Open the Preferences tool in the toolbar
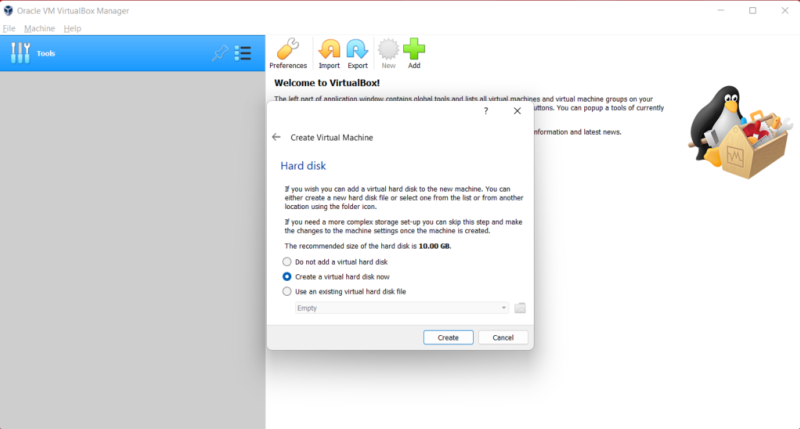This screenshot has width=800, height=429. click(288, 53)
